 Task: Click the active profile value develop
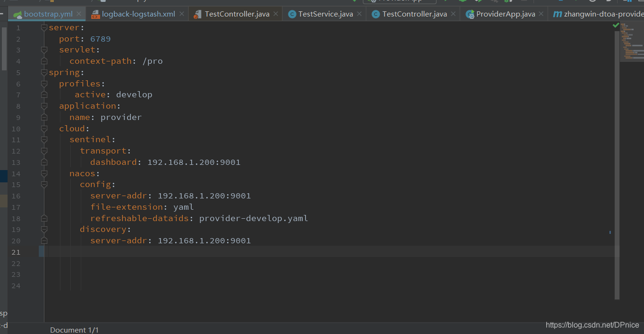click(x=134, y=94)
